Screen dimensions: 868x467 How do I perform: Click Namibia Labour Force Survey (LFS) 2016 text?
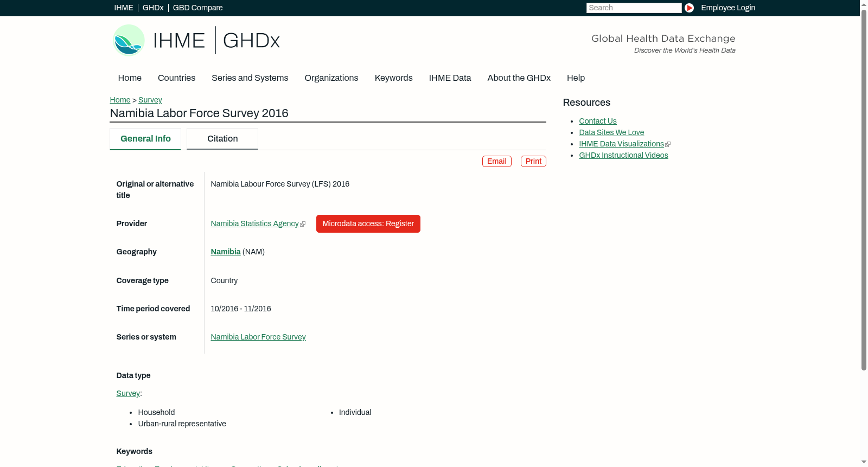coord(280,184)
